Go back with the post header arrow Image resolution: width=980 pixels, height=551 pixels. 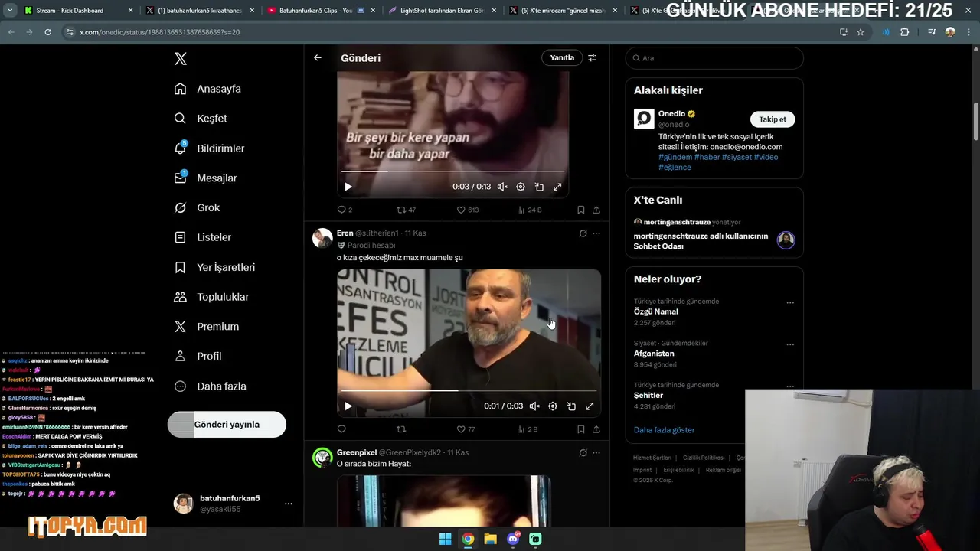pos(318,58)
